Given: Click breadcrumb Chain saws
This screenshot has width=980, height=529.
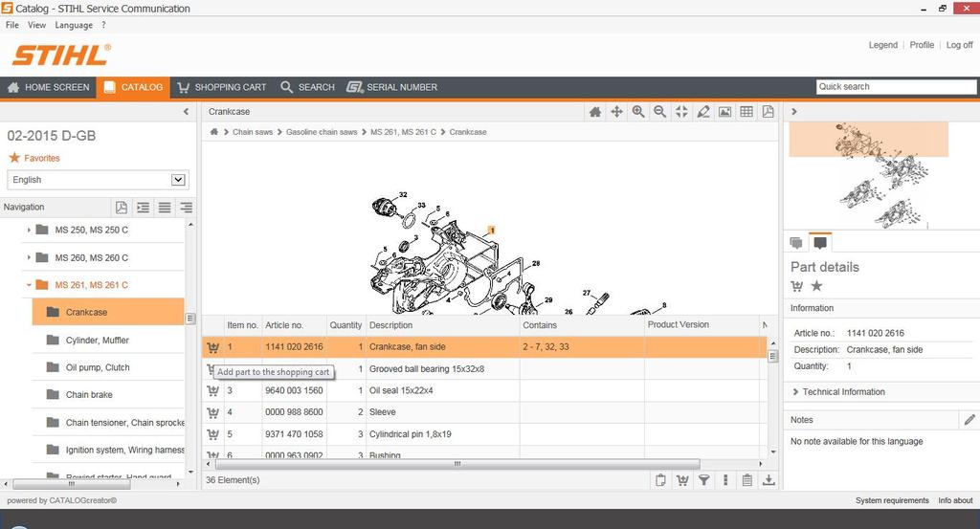Looking at the screenshot, I should [x=253, y=132].
